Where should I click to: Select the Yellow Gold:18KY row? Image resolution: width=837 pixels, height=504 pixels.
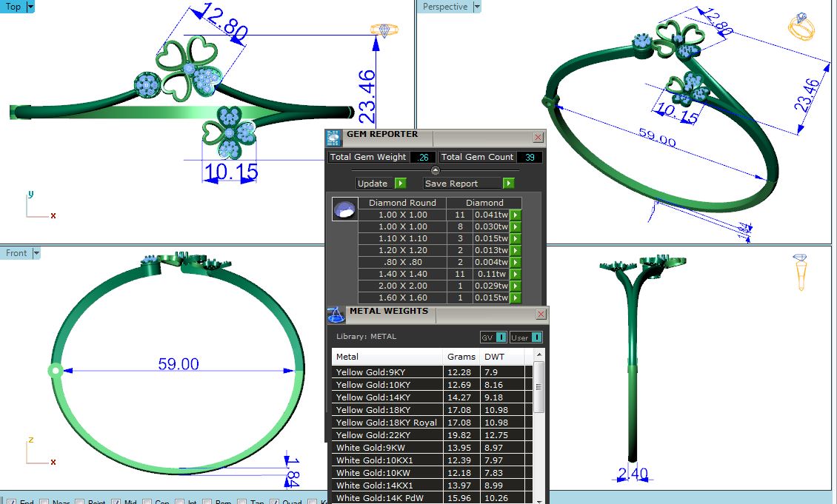pyautogui.click(x=385, y=410)
